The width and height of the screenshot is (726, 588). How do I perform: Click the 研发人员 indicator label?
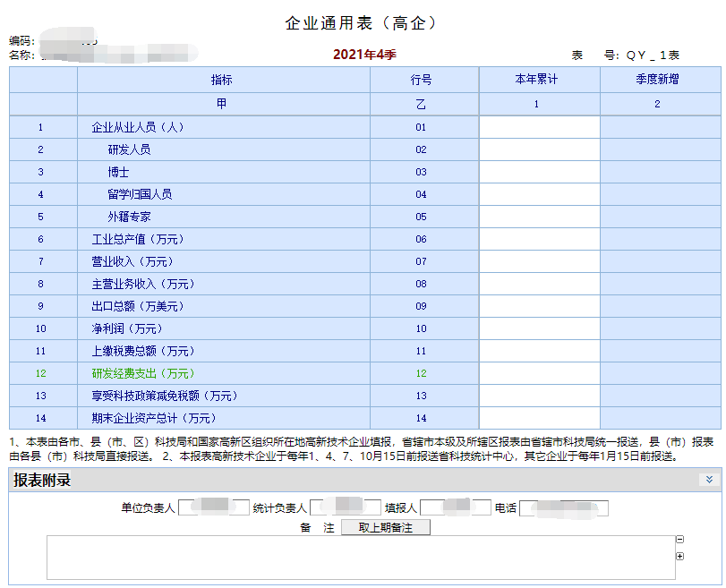(129, 149)
